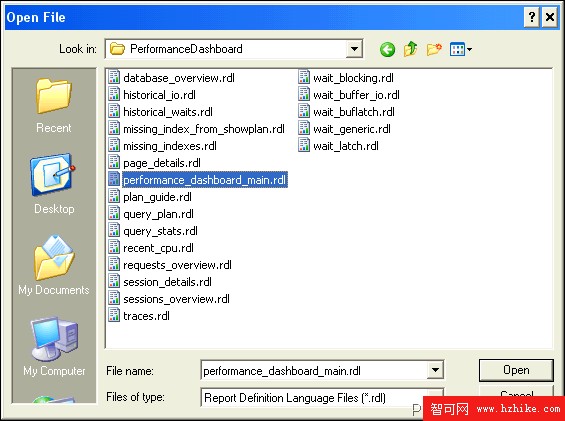Click the green Back navigation arrow

387,49
